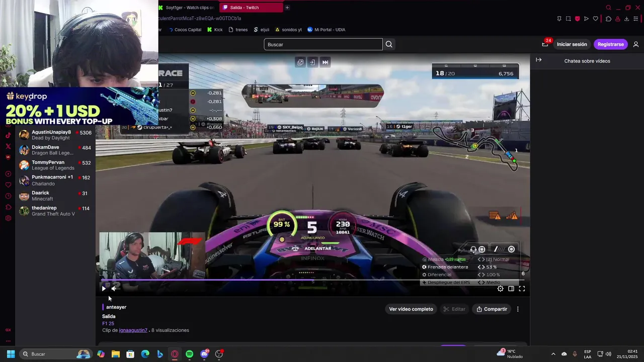Open the Mi Portal - UDIA bookmark
Screen dimensions: 644x362
326,30
